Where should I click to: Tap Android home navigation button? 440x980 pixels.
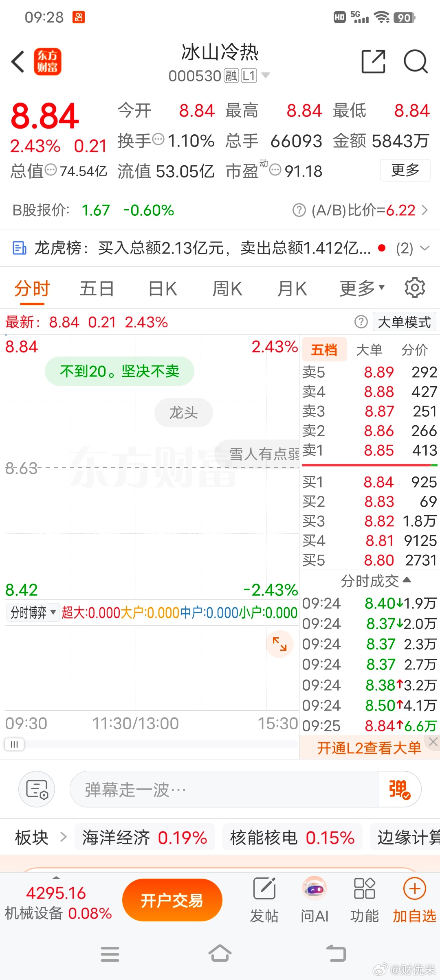[x=220, y=953]
